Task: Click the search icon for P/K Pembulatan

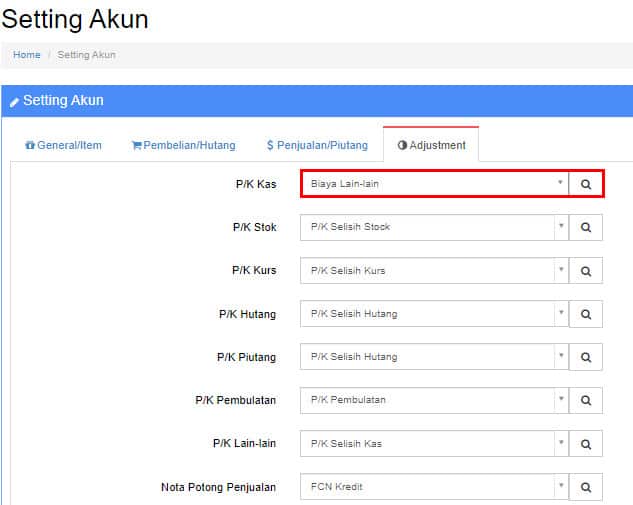Action: tap(585, 400)
